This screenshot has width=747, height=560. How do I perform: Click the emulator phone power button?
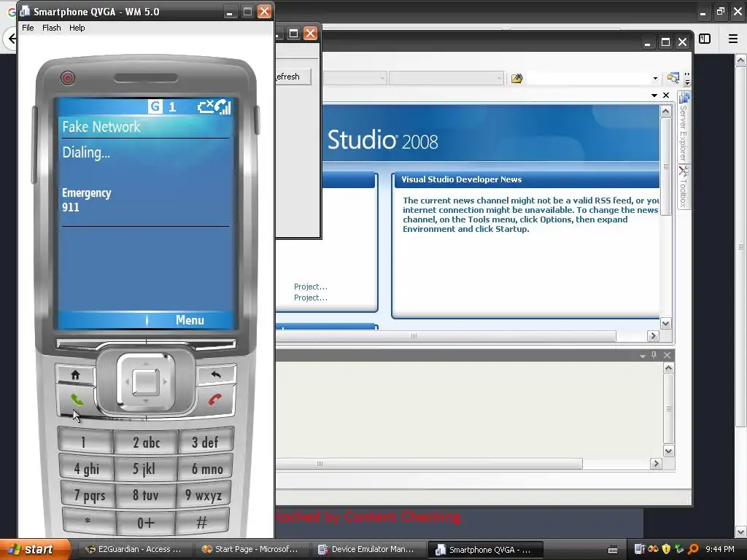click(68, 77)
